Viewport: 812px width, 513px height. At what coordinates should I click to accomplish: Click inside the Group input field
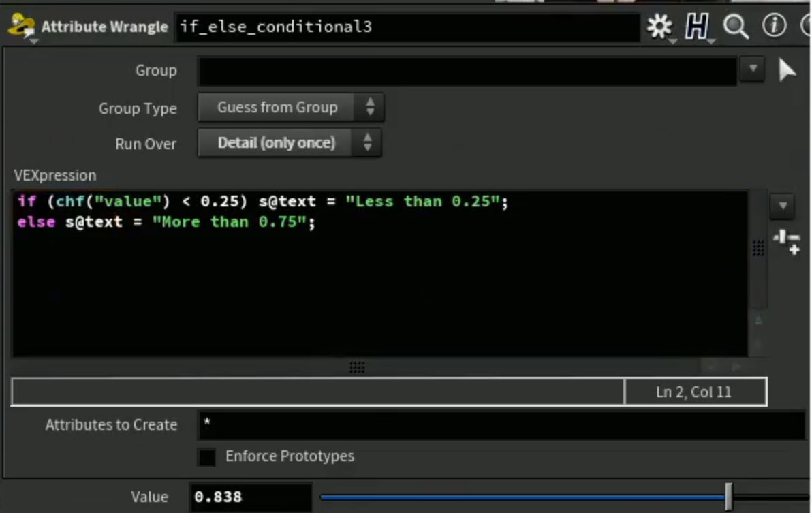467,70
